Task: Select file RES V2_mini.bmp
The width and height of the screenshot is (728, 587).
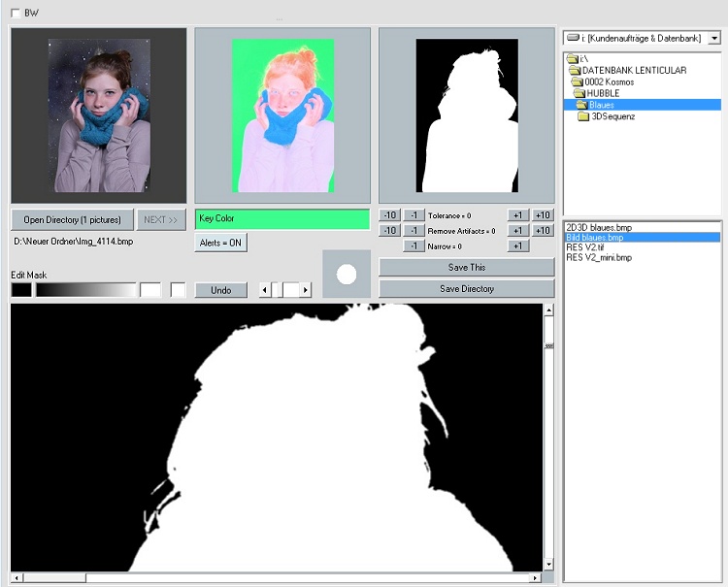Action: (599, 258)
